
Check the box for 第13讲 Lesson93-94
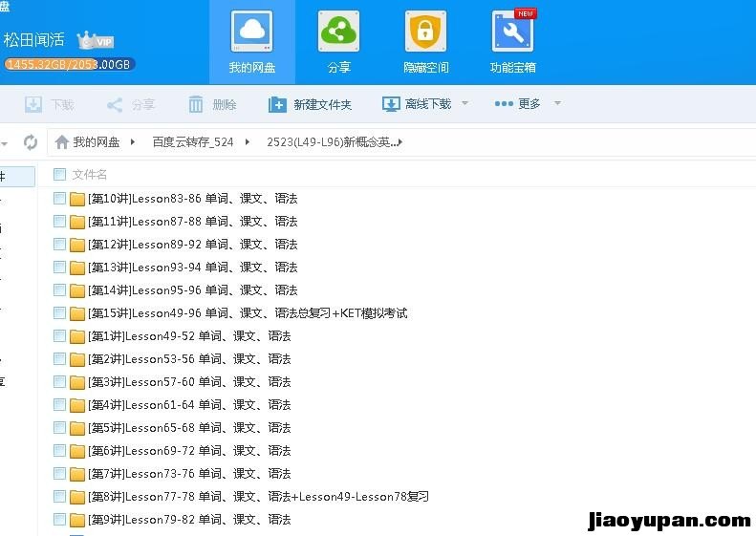tap(59, 267)
